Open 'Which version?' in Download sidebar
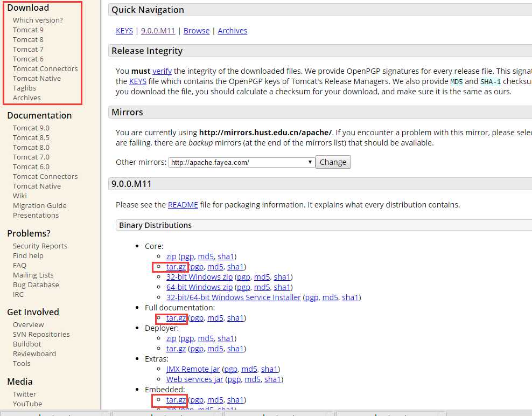Screen dimensions: 532x416 pos(38,20)
